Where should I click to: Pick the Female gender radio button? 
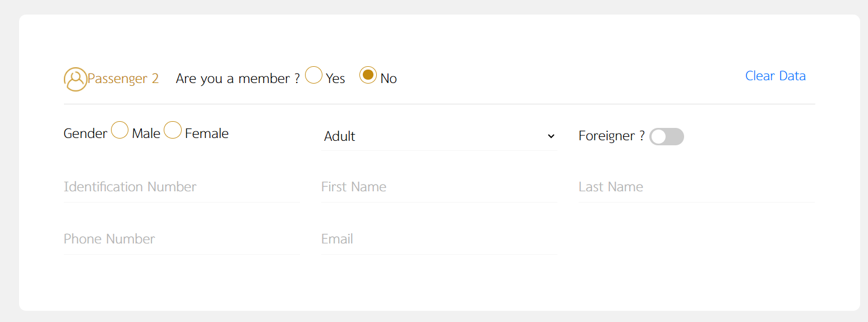tap(173, 130)
